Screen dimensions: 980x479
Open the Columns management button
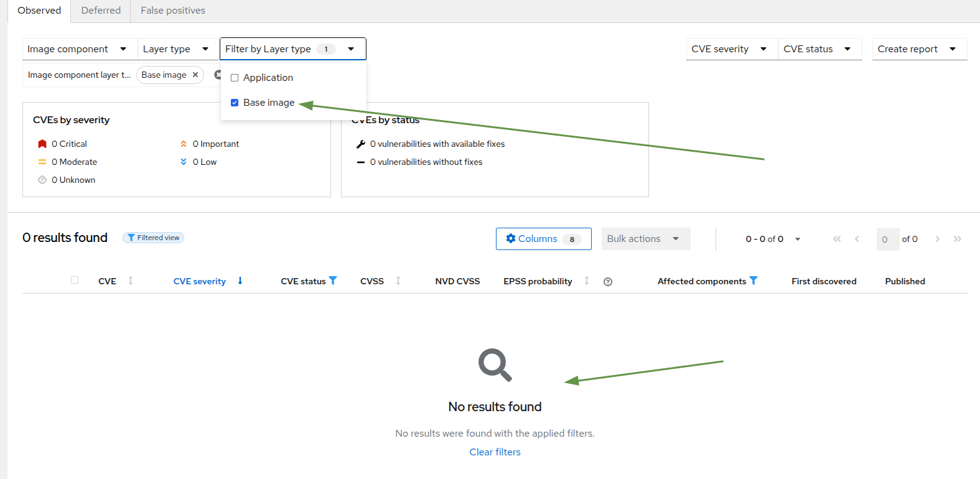(543, 239)
